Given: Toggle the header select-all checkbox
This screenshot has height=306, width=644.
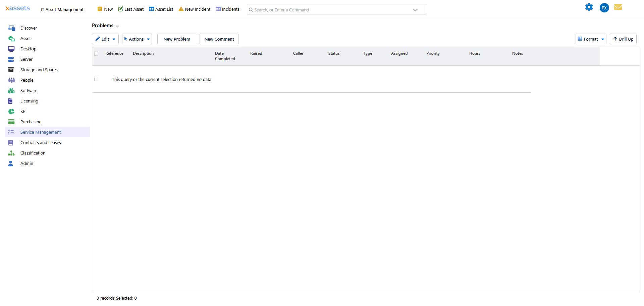Looking at the screenshot, I should [x=96, y=53].
